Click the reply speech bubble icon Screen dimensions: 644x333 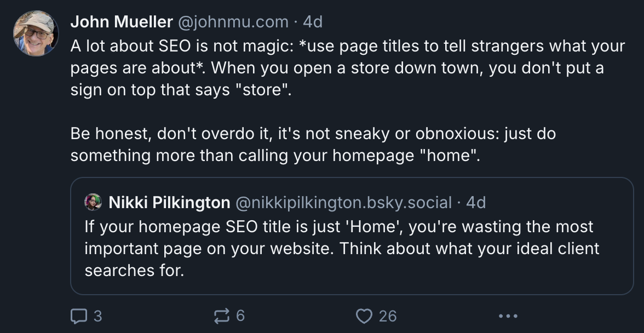(x=78, y=316)
